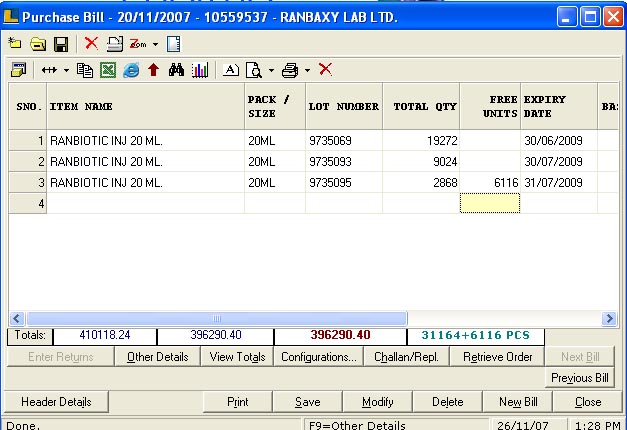Go to the Previous Bill
The image size is (627, 430).
pos(579,378)
